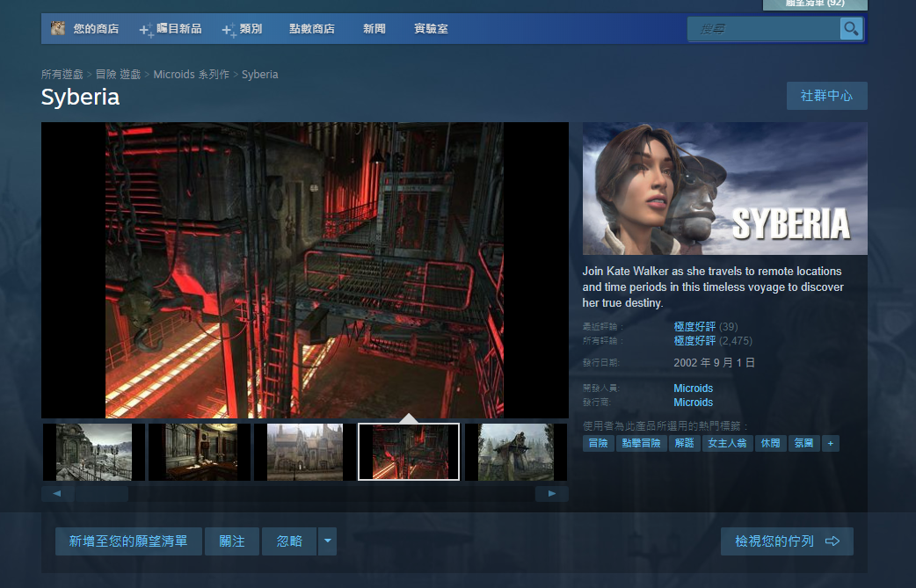Screen dimensions: 916x588
Task: Click 冒險 遊戲 breadcrumb link
Action: [118, 74]
